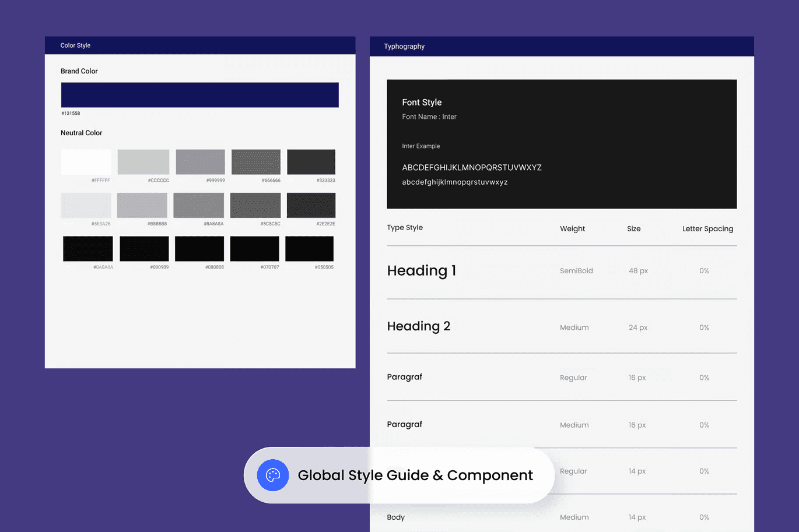Click the Neutral Color heading
The height and width of the screenshot is (532, 799).
point(82,133)
